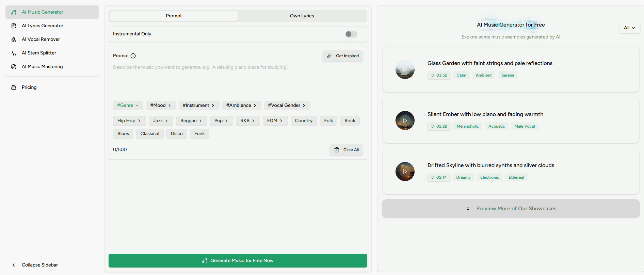Viewport: 644px width, 275px height.
Task: Select the AI Stem Splitter waveform icon
Action: coord(14,53)
